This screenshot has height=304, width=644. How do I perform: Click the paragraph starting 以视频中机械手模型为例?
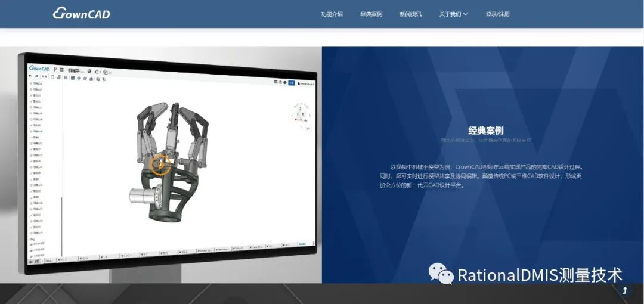(481, 176)
